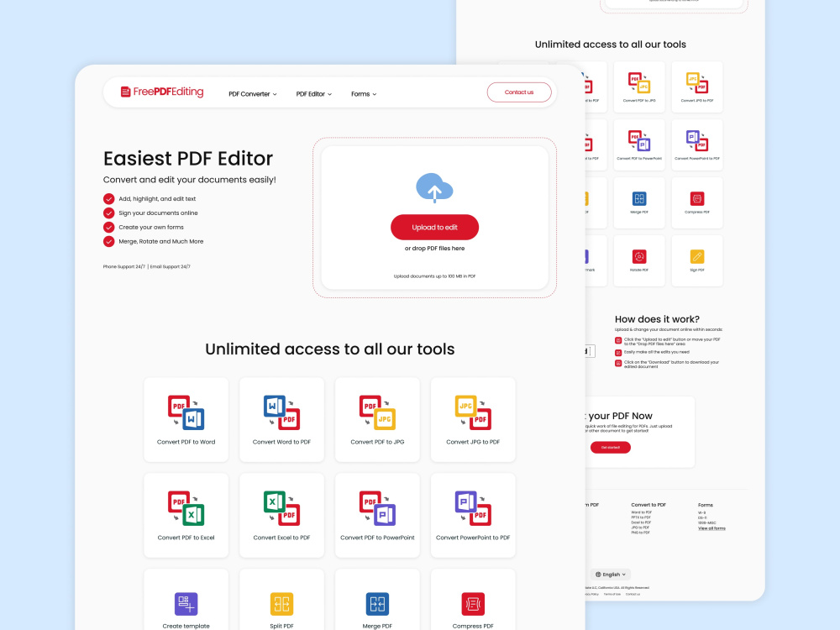Open Convert PowerPoint to PDF in back window
840x630 pixels.
[697, 144]
